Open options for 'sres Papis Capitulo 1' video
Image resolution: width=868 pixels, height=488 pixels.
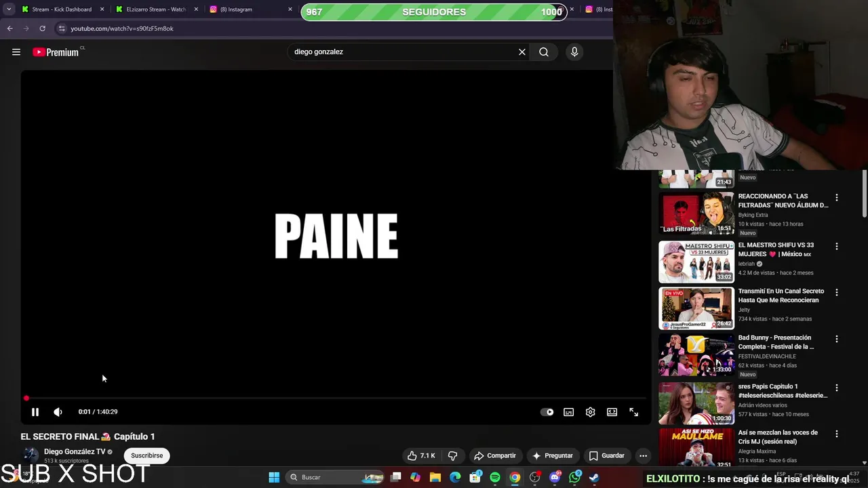[836, 388]
